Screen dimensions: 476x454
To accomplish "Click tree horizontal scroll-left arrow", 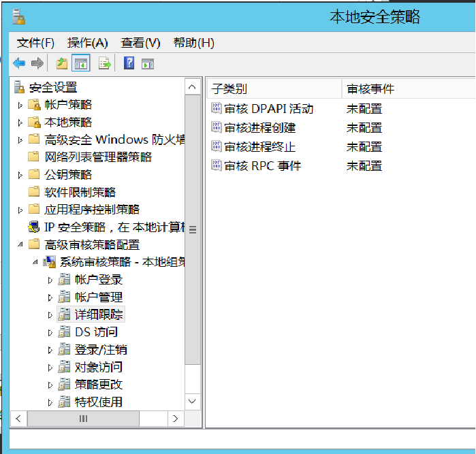I will pos(18,419).
